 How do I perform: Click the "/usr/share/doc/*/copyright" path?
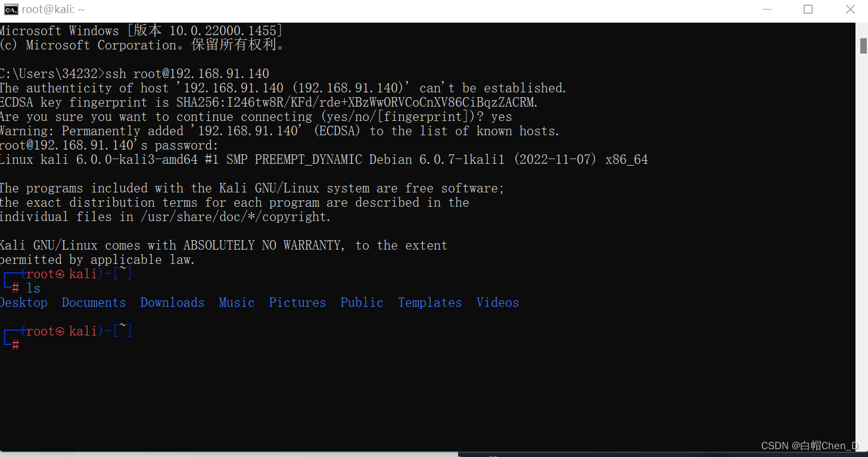233,217
